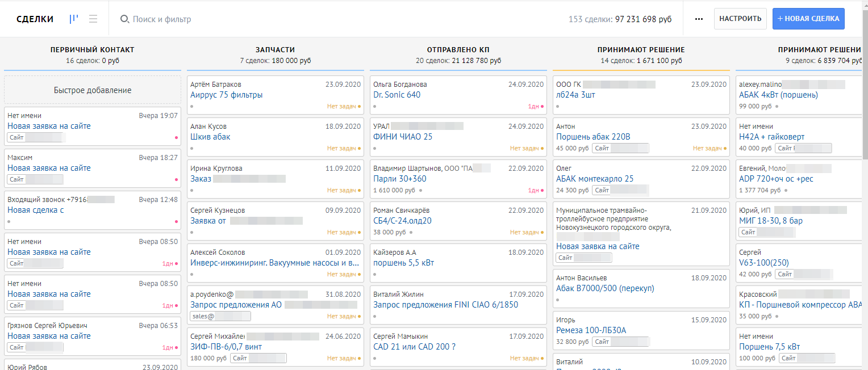This screenshot has width=868, height=370.
Task: Open deal Аиррус 75 фильтры
Action: [227, 95]
